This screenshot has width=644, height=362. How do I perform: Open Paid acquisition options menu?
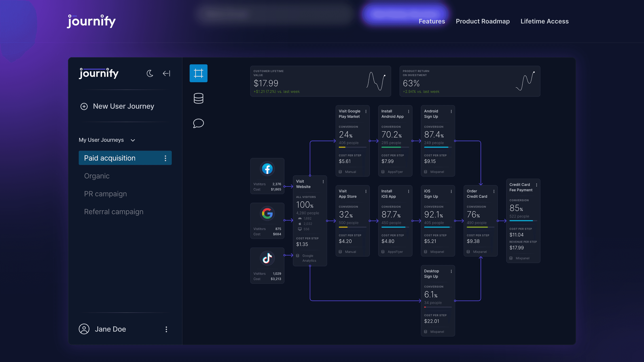click(x=165, y=158)
